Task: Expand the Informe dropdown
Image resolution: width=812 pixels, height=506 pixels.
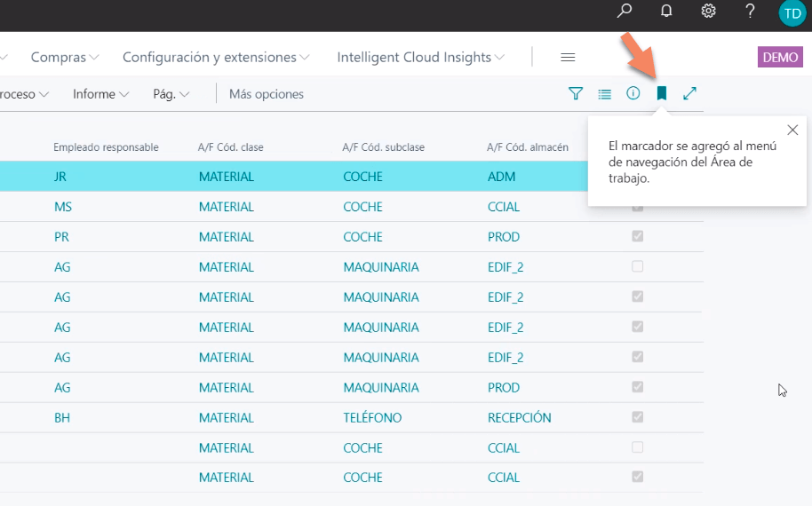Action: click(101, 94)
